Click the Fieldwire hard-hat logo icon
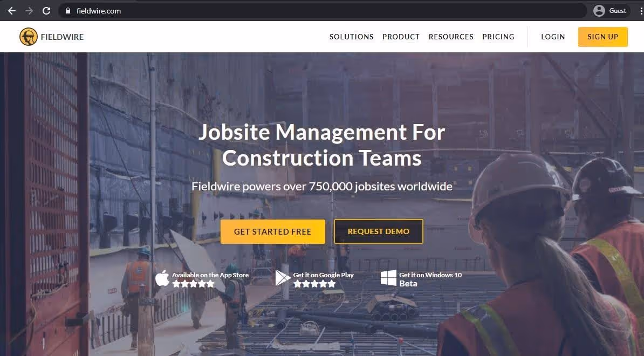This screenshot has height=356, width=644. coord(29,37)
